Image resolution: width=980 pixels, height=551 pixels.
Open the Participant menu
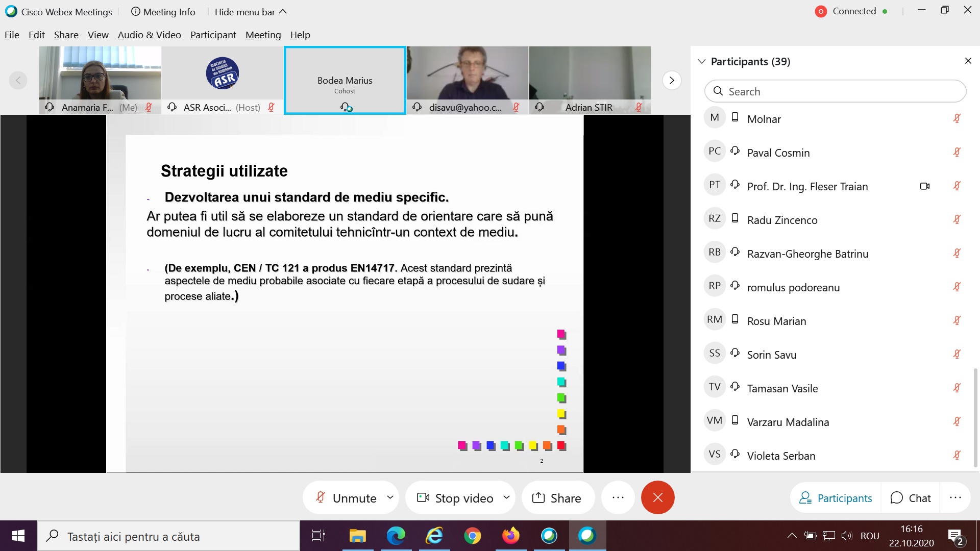click(213, 35)
